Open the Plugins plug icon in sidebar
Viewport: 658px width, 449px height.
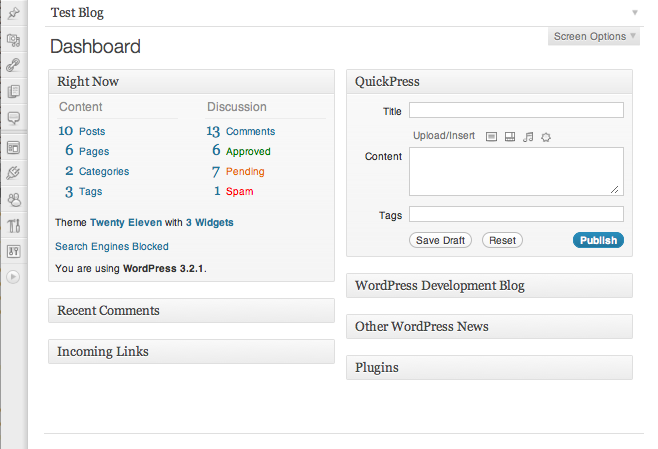(13, 173)
